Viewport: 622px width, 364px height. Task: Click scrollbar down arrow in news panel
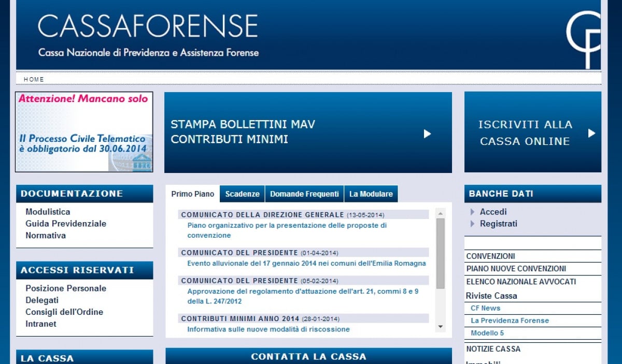(441, 327)
